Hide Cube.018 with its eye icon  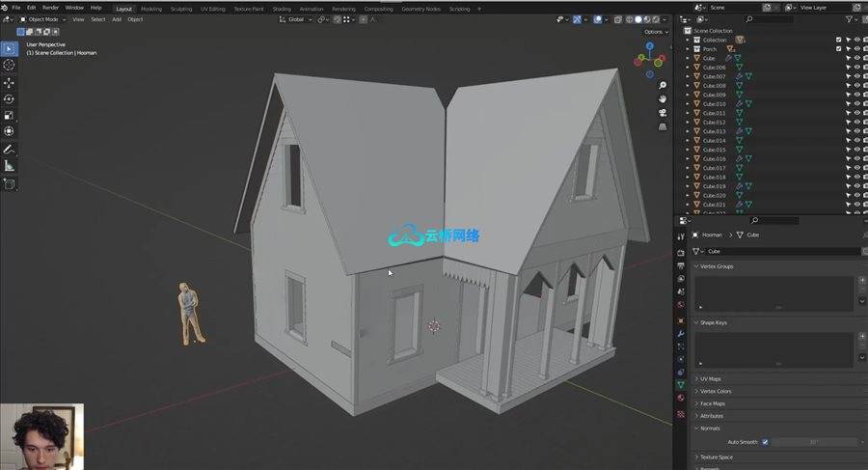click(856, 177)
